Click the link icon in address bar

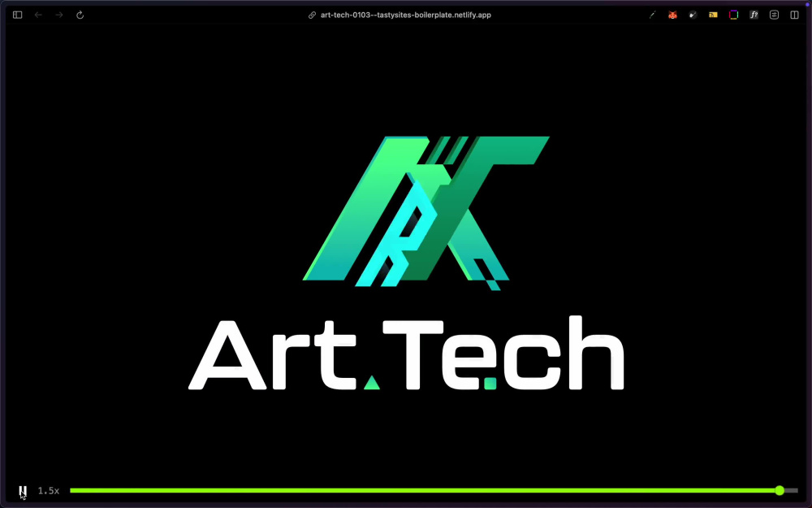[x=313, y=15]
